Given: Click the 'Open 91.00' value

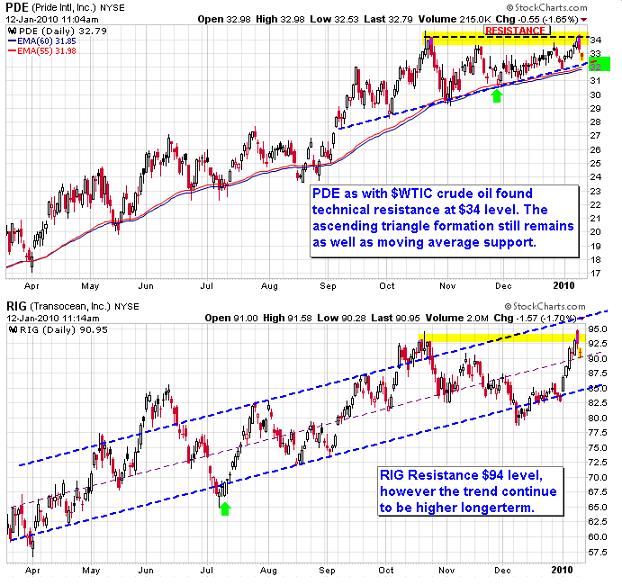Looking at the screenshot, I should (x=231, y=318).
